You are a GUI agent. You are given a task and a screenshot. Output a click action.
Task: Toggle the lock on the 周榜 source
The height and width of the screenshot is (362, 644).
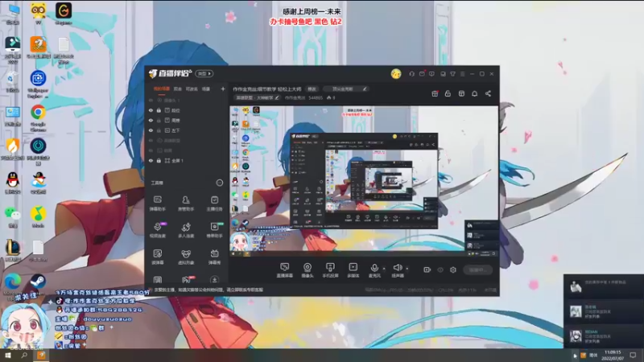point(159,120)
